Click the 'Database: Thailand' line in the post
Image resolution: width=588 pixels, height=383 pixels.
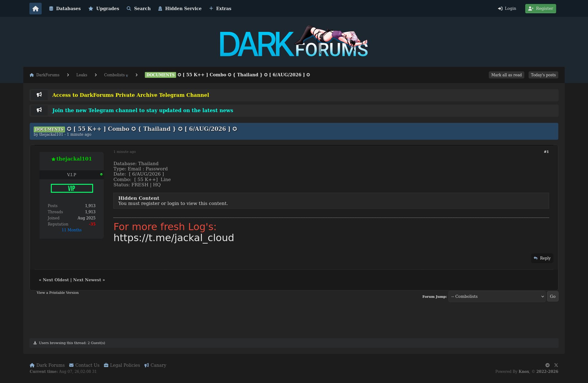click(136, 164)
